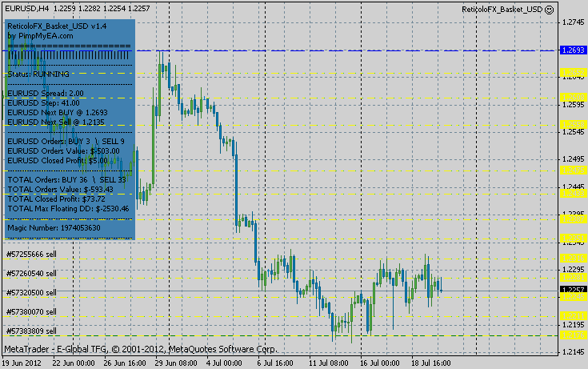Click the 18 Jul 16:00 time axis label

(431, 363)
